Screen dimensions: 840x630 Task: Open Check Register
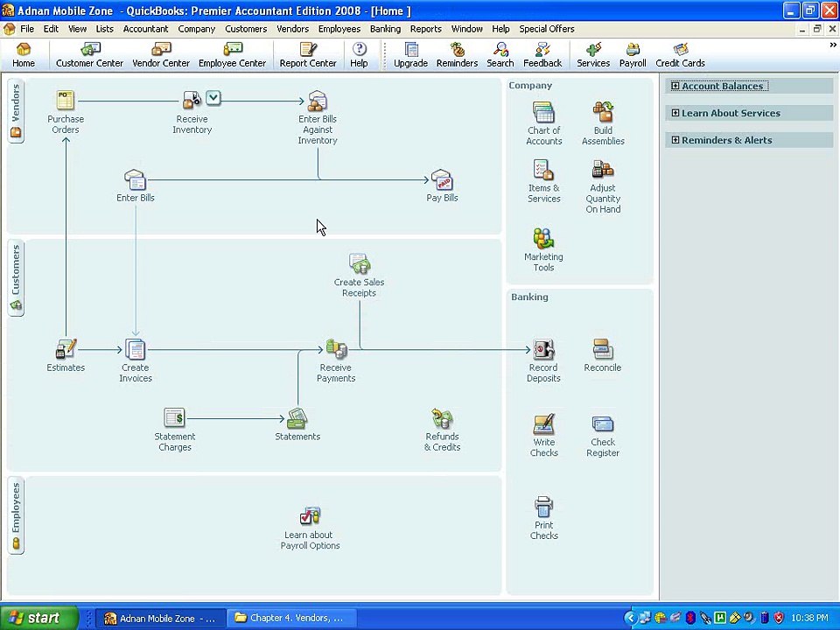tap(603, 423)
